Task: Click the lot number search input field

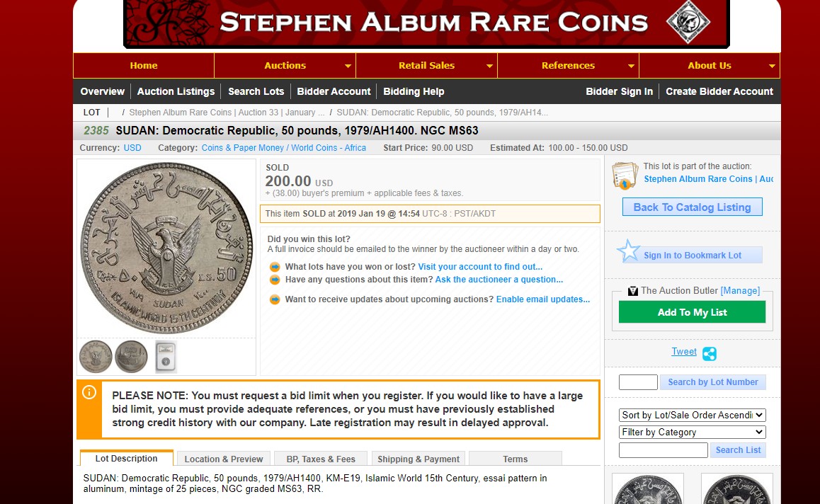Action: pos(638,382)
